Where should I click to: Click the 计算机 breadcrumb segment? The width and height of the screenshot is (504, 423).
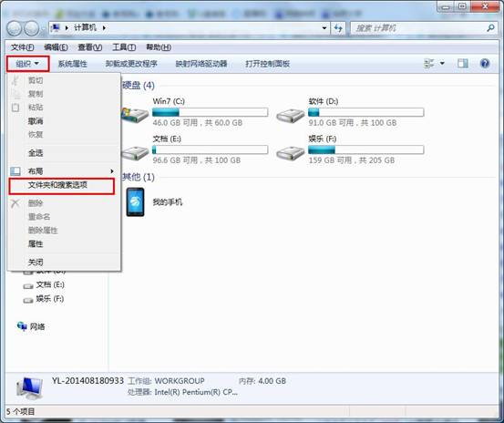coord(85,27)
